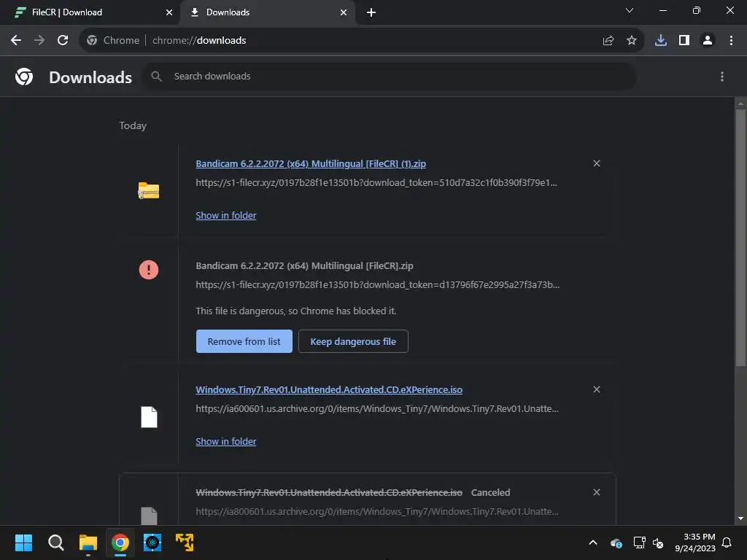This screenshot has width=747, height=560.
Task: Open the blue atom app in taskbar
Action: point(152,542)
